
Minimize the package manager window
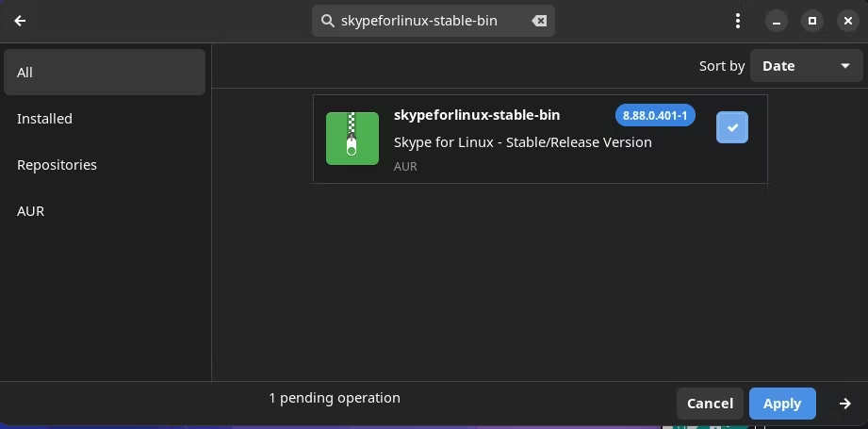(x=776, y=21)
